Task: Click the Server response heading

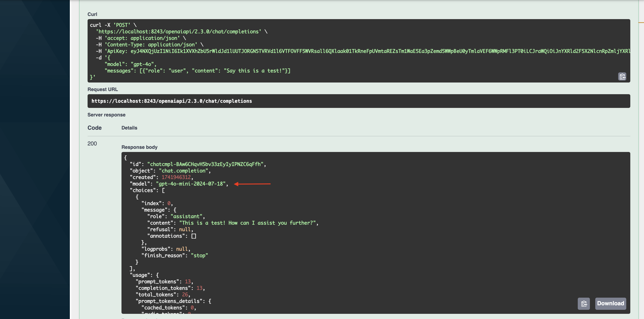Action: point(106,115)
